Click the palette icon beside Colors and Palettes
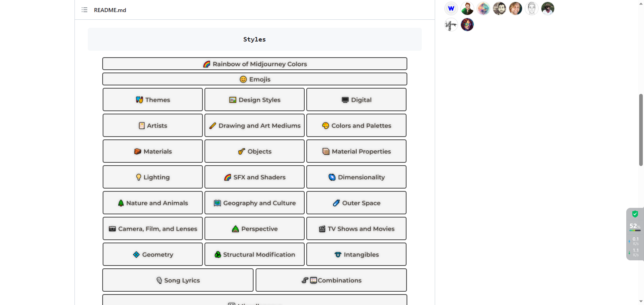Screen dimensions: 644x305 coord(326,126)
